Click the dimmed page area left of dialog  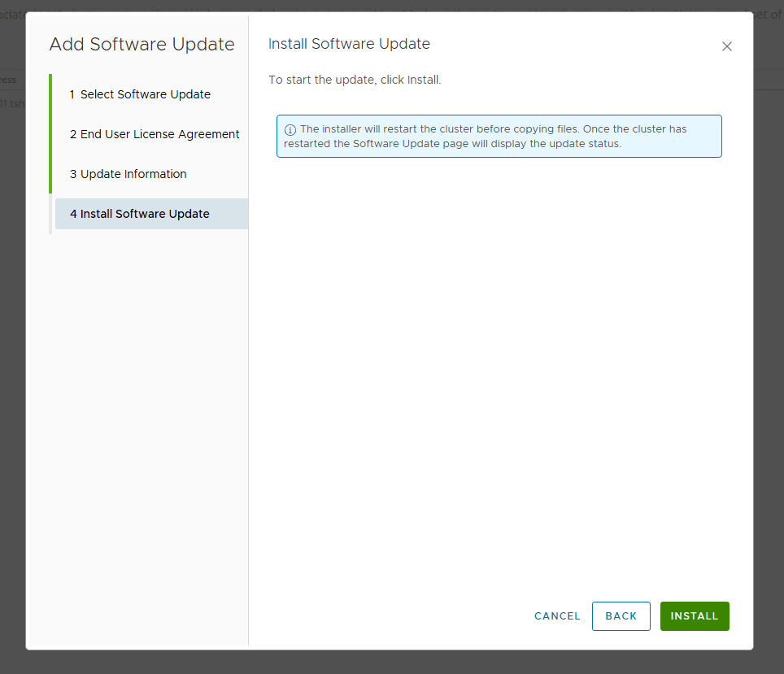click(x=12, y=366)
